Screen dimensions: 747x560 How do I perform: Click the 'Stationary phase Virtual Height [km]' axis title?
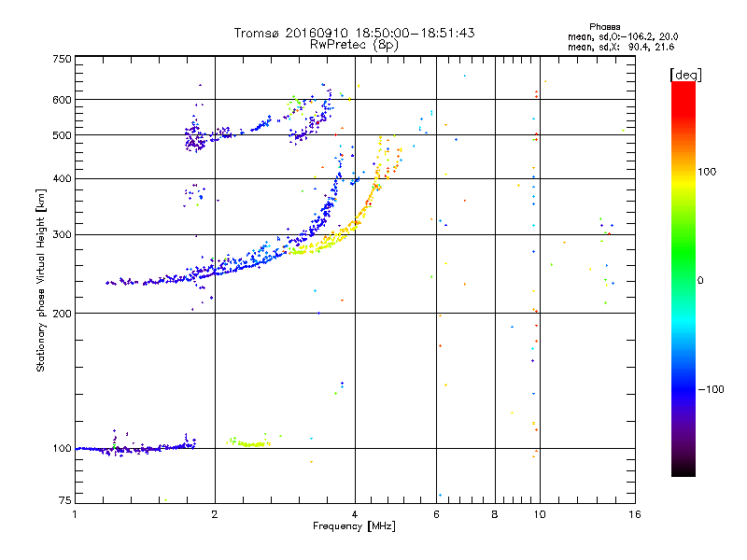pyautogui.click(x=41, y=280)
